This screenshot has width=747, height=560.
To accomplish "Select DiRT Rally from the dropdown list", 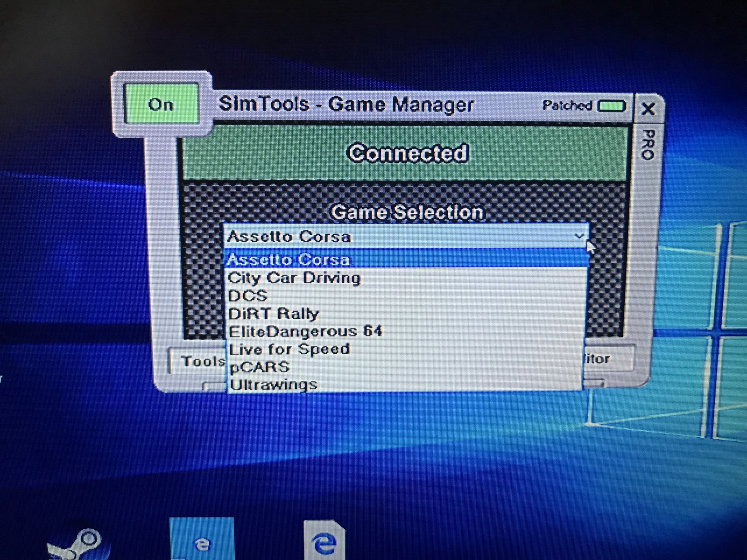I will 405,313.
